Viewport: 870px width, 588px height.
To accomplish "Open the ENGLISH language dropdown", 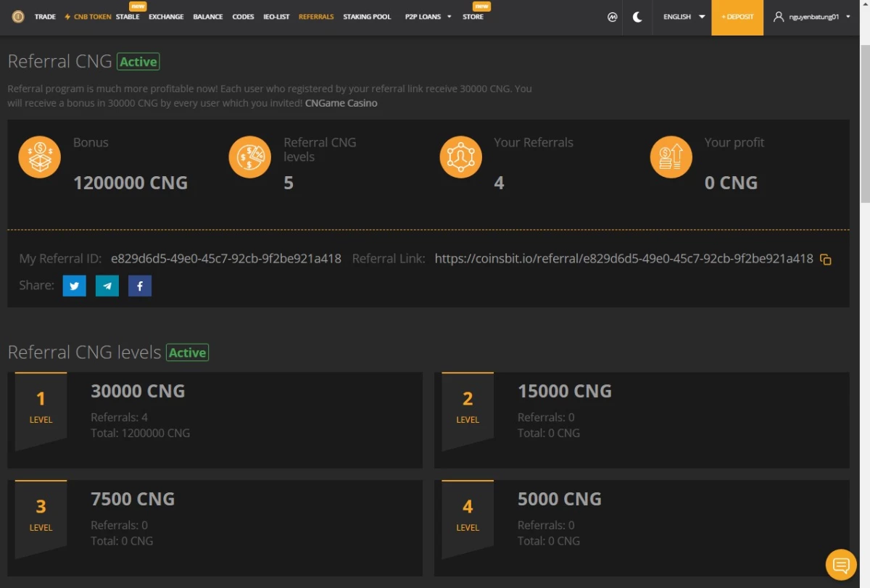I will pyautogui.click(x=684, y=17).
